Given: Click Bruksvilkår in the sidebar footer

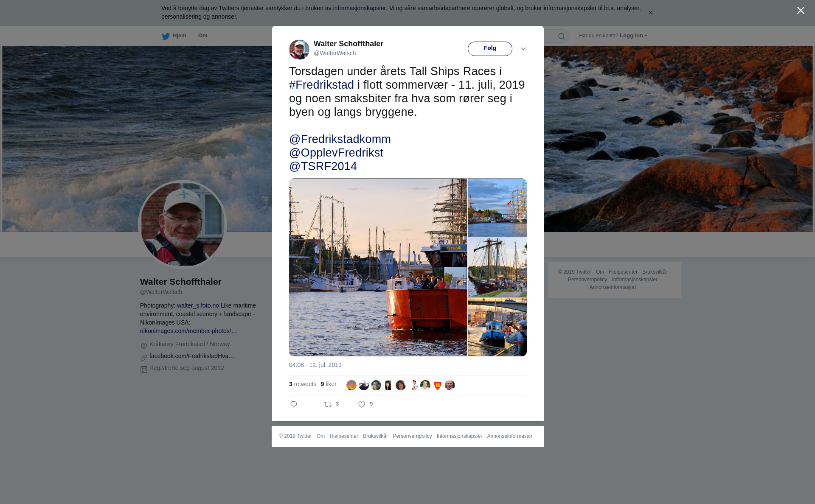Looking at the screenshot, I should point(655,272).
